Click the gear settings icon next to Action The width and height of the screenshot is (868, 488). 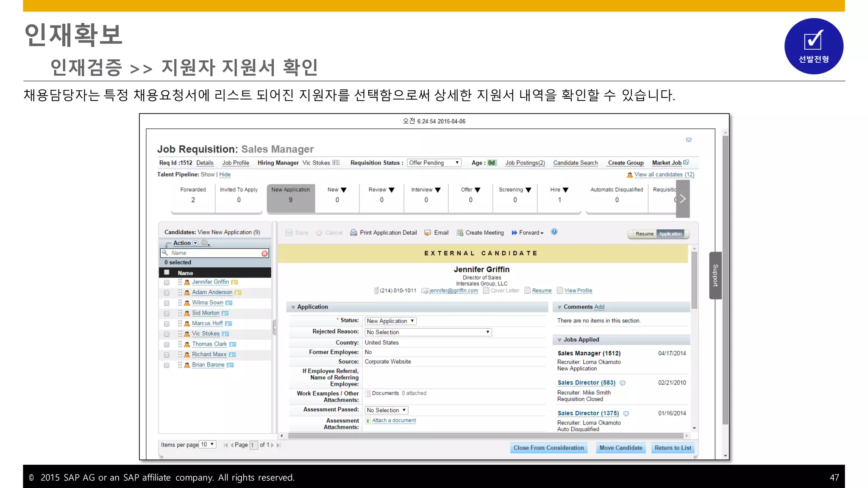tap(204, 243)
